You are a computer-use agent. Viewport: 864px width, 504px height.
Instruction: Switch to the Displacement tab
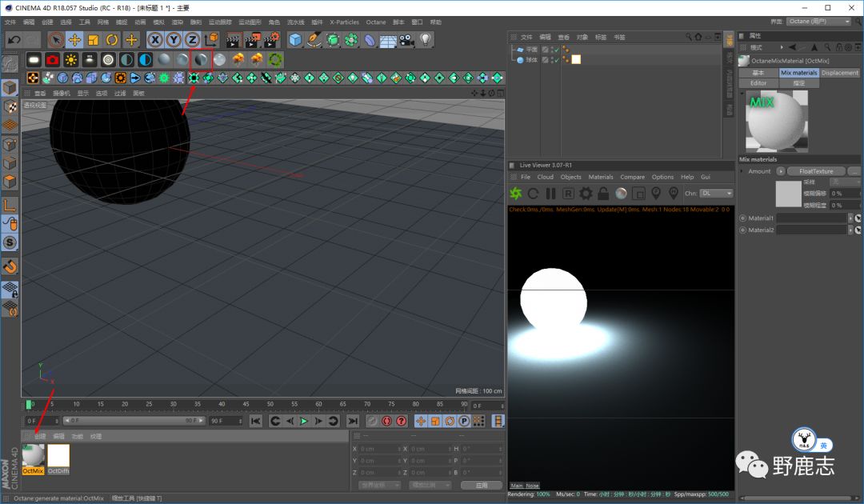(x=840, y=73)
